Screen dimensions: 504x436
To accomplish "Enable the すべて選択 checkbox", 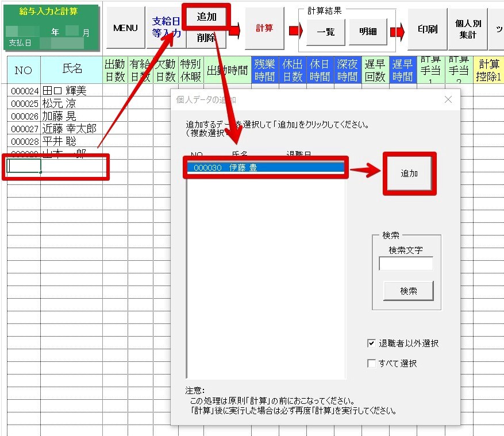I will tap(372, 363).
